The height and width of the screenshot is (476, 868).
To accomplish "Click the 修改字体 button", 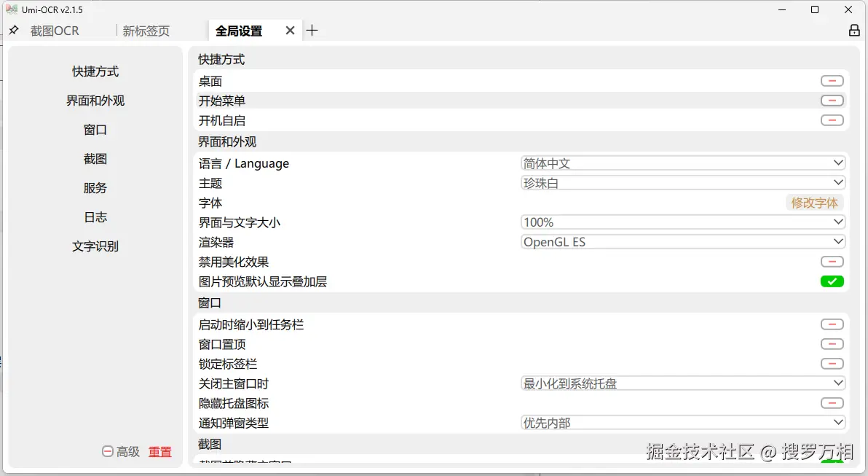I will (x=814, y=203).
